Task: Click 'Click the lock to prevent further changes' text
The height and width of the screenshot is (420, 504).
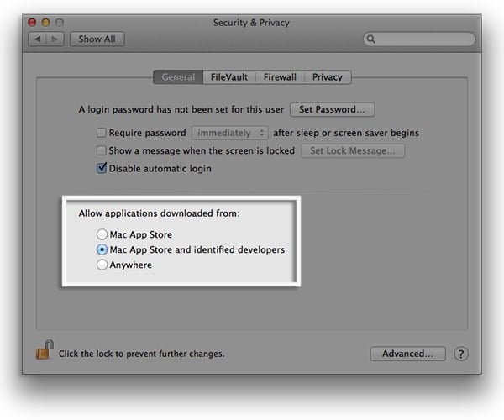Action: (x=141, y=354)
